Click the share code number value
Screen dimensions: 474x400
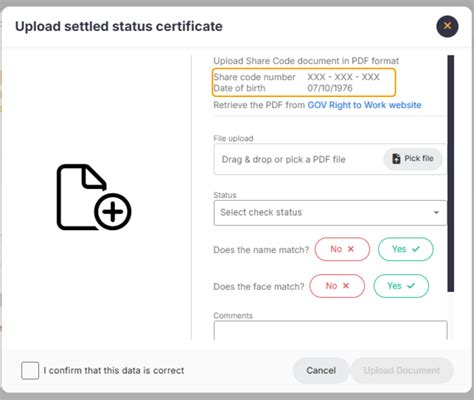[343, 77]
